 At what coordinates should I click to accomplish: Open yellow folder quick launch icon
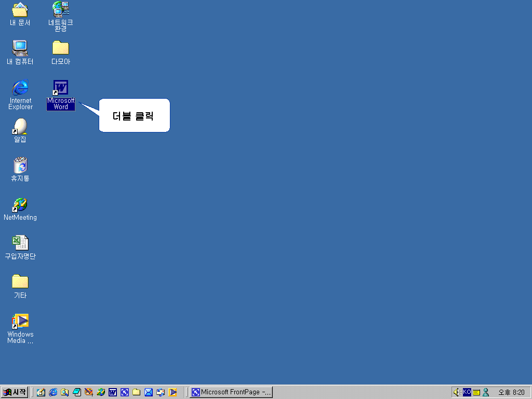tap(137, 392)
